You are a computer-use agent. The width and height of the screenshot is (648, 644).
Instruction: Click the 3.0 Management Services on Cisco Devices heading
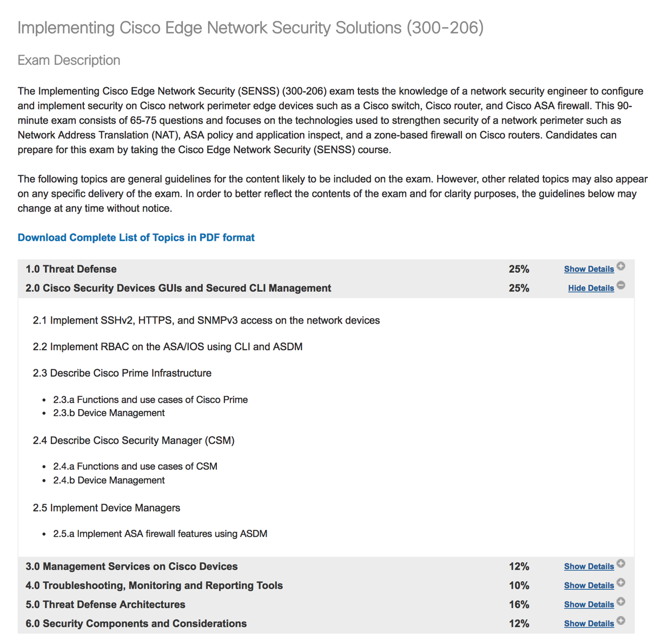tap(131, 567)
